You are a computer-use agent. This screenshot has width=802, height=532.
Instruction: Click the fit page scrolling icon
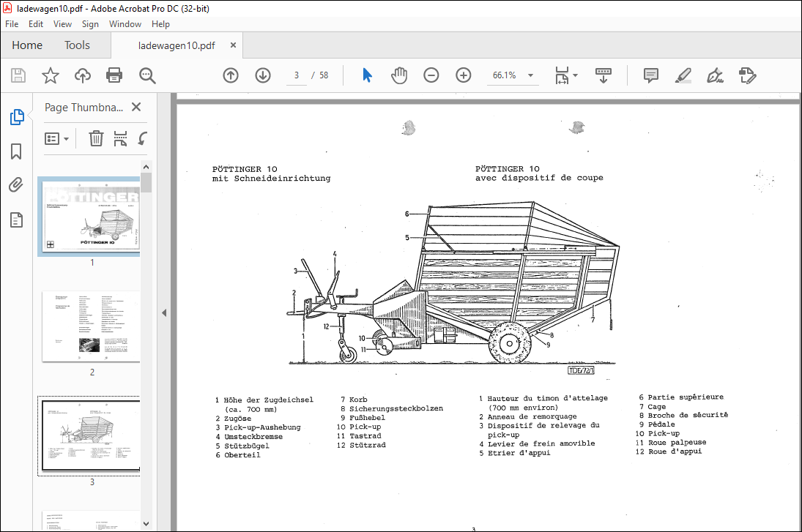tap(562, 75)
